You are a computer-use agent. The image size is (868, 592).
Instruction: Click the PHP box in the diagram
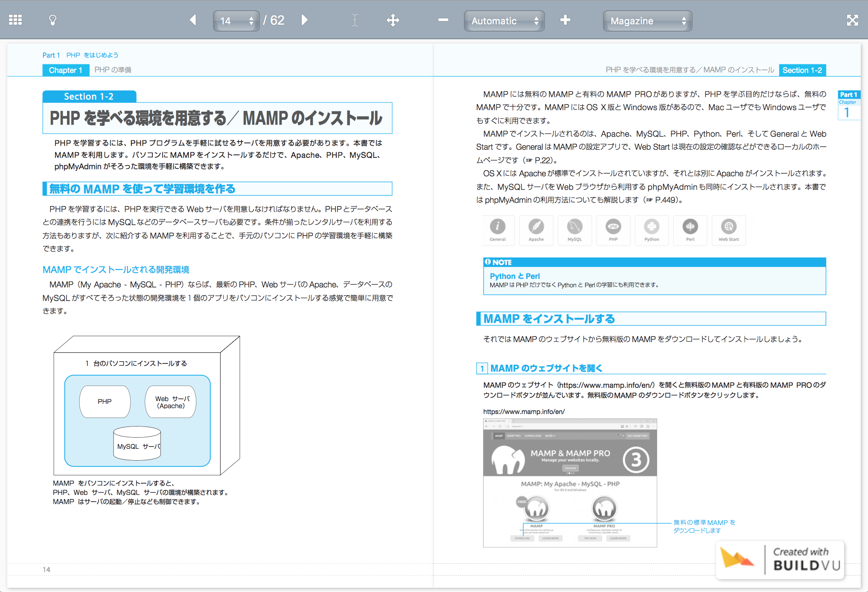(x=105, y=401)
